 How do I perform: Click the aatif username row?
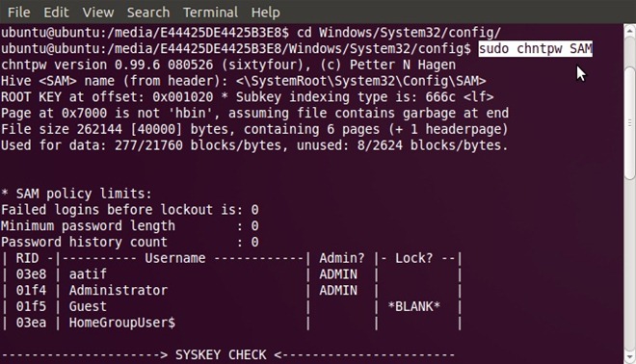pos(231,274)
